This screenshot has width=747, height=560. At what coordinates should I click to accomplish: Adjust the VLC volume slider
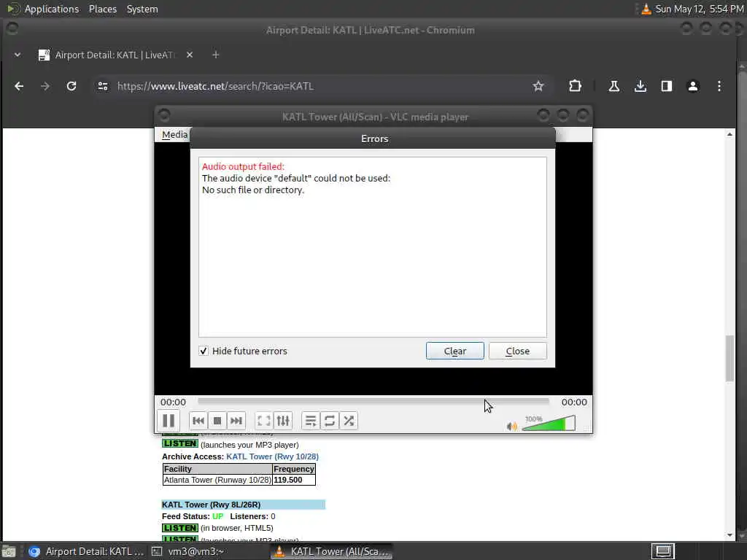point(549,423)
